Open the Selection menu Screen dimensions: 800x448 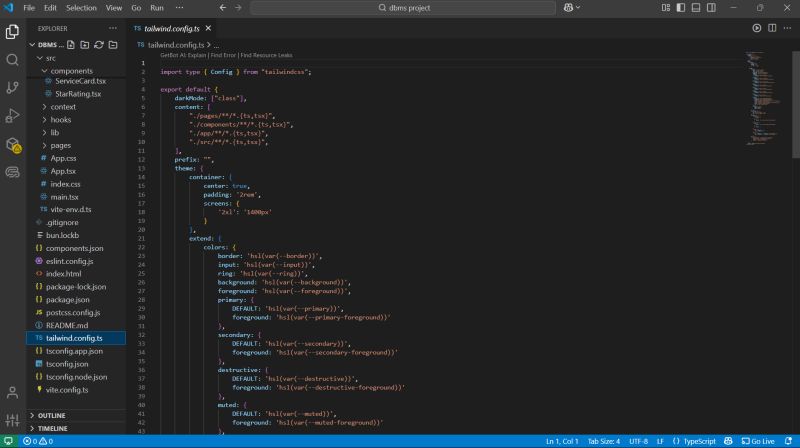coord(81,7)
